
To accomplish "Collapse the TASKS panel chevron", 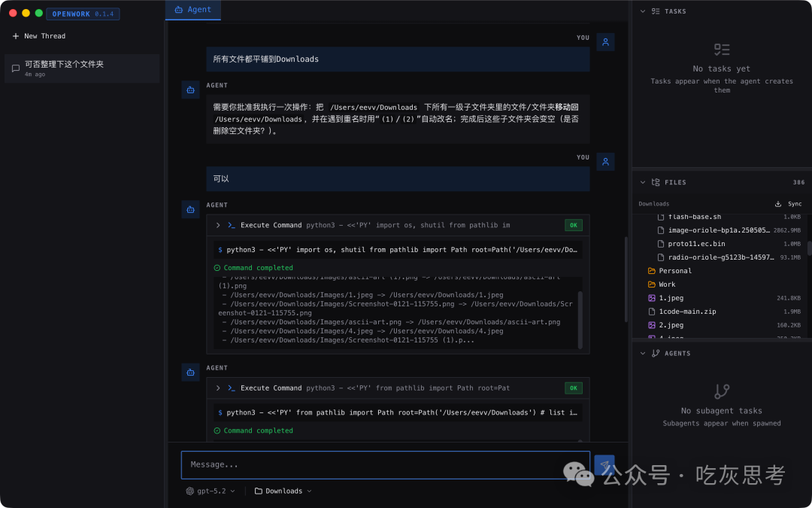I will tap(643, 11).
